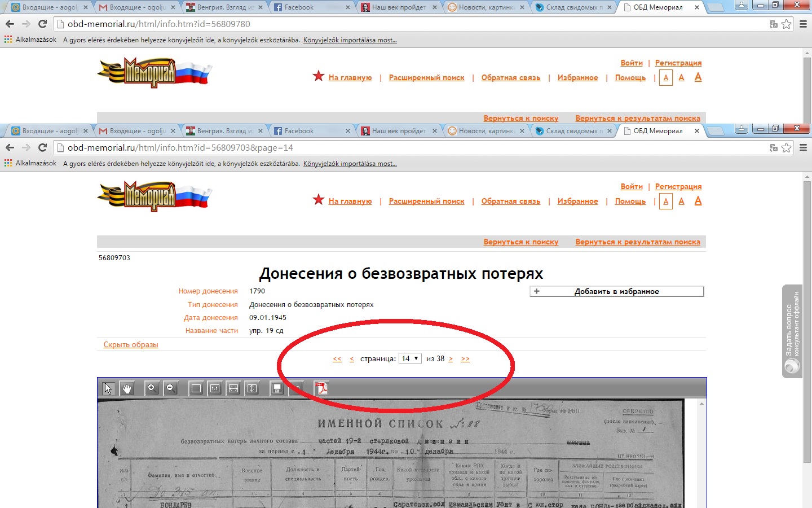Switch to Наш век пройдет tab in lower window
This screenshot has width=812, height=508.
398,130
